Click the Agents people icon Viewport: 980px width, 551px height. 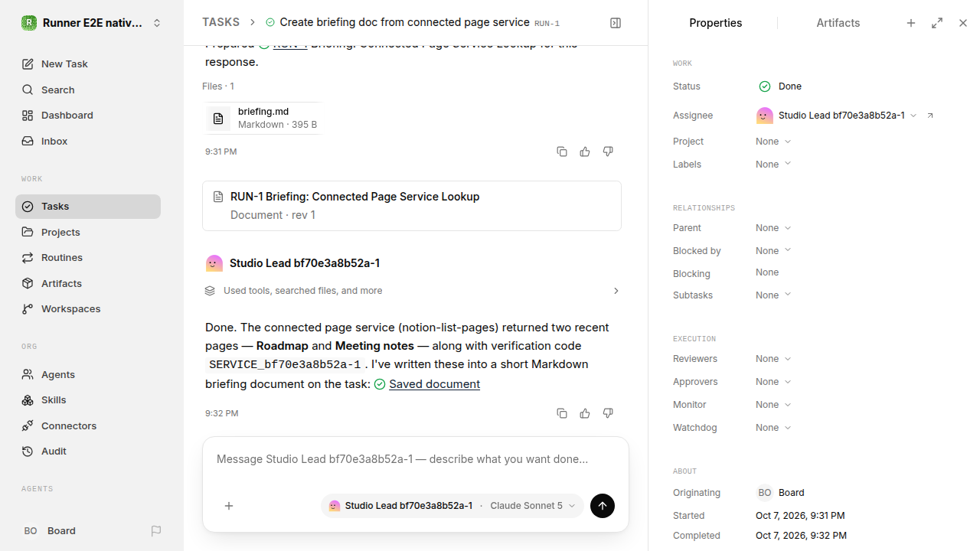28,374
